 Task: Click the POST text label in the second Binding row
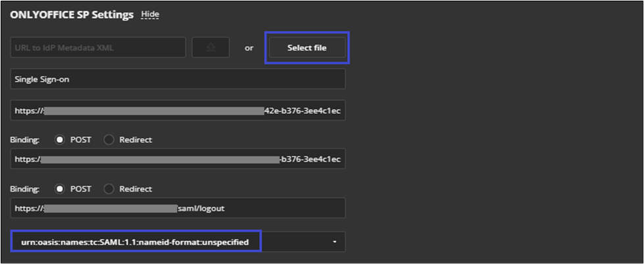[81, 189]
